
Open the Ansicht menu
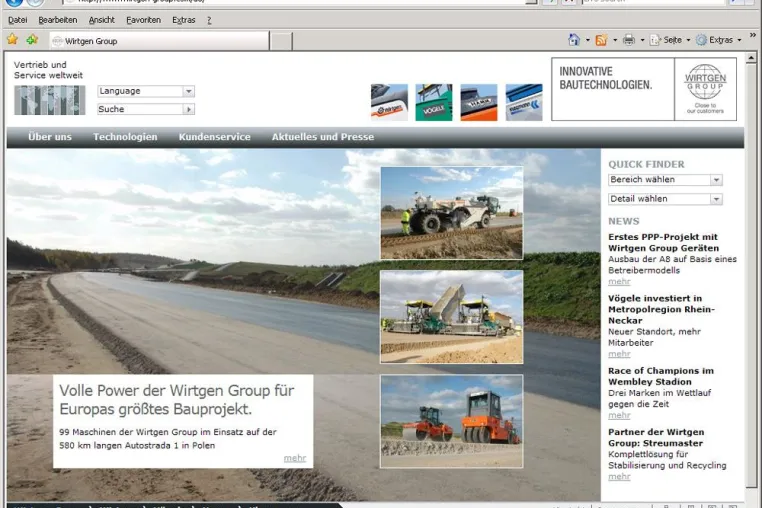[102, 20]
